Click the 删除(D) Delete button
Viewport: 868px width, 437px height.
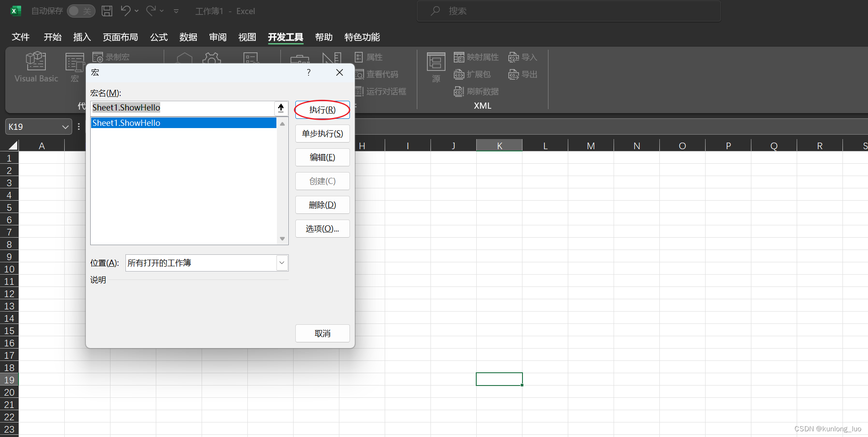(322, 205)
